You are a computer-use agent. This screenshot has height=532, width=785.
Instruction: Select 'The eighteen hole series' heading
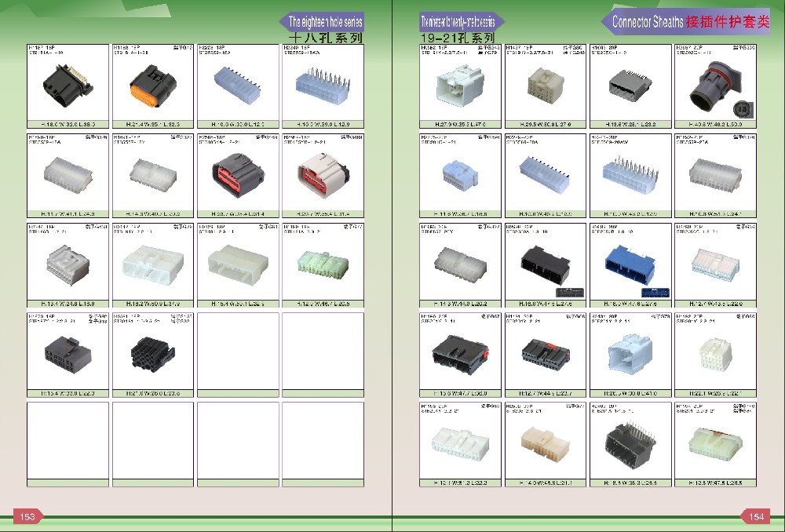(x=326, y=22)
